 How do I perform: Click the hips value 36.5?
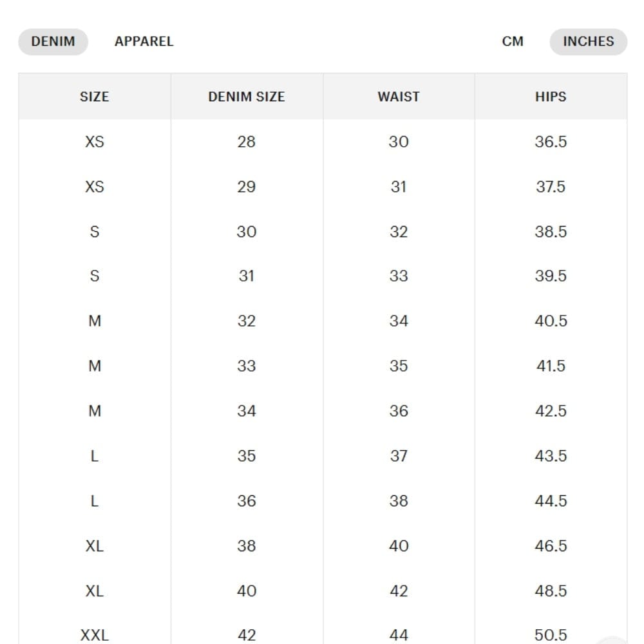coord(550,142)
